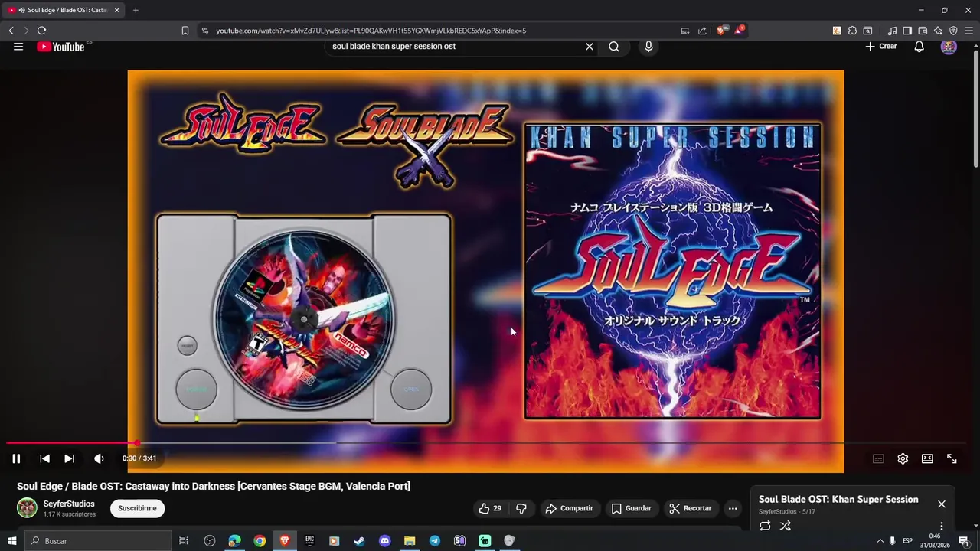The image size is (980, 551).
Task: Open the YouTube guide hamburger menu
Action: click(18, 47)
